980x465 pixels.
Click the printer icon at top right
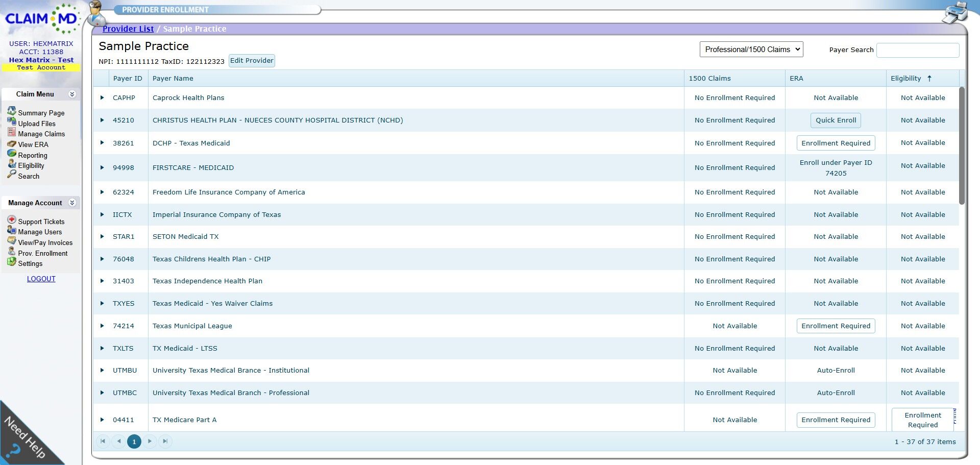pos(954,12)
